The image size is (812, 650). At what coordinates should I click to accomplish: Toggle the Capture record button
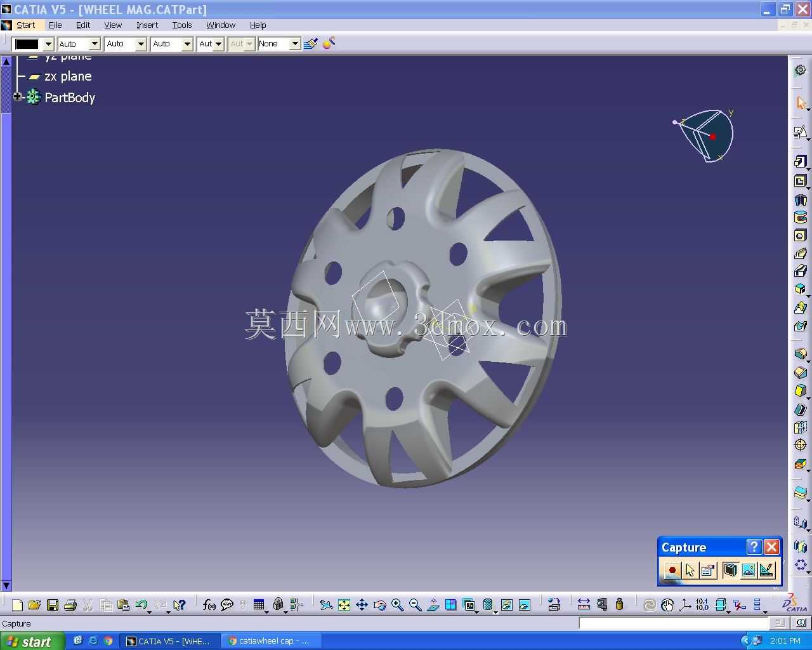click(672, 570)
